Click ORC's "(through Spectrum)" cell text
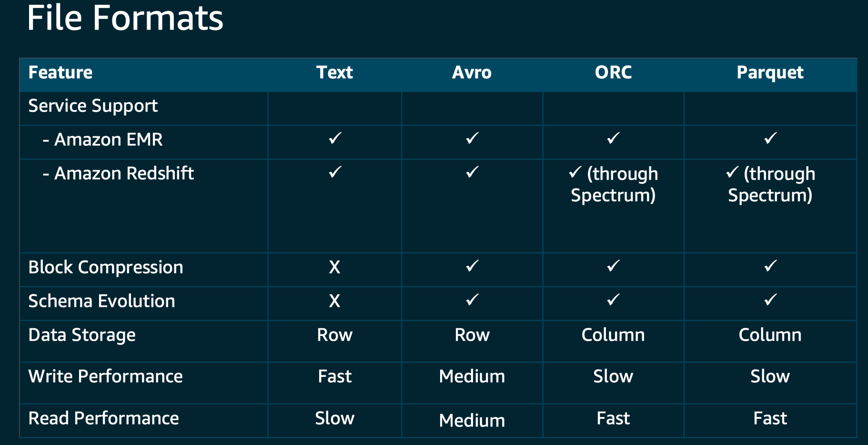The width and height of the screenshot is (868, 445). click(614, 184)
